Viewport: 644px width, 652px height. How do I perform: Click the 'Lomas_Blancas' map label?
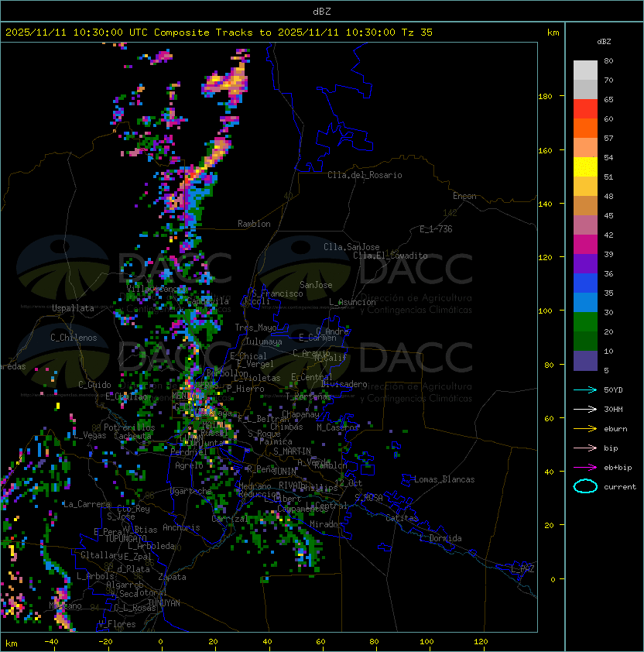click(444, 479)
